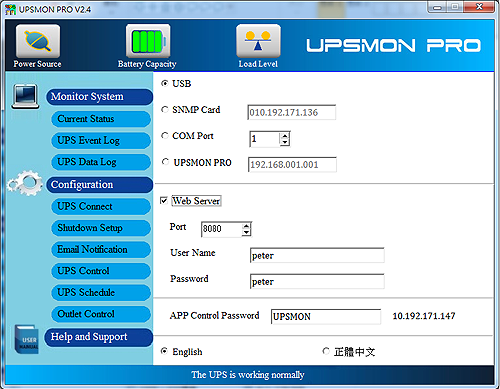
Task: Switch language to 正體中文 radio button
Action: (x=326, y=351)
